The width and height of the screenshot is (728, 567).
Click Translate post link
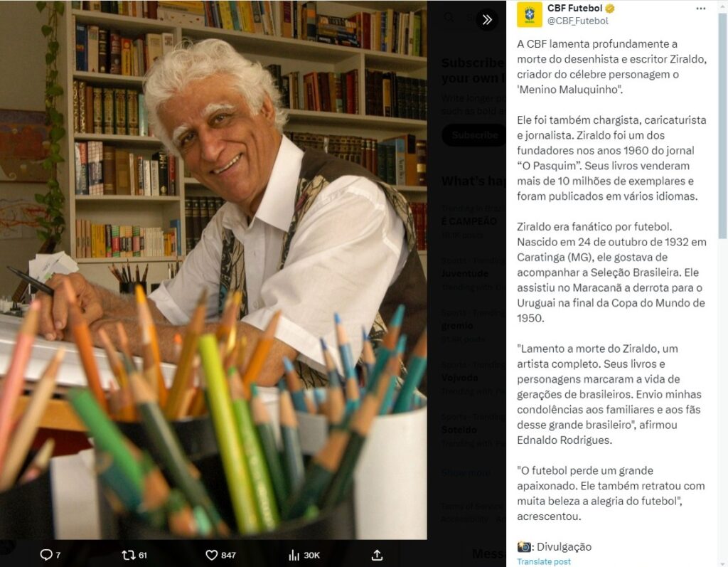tap(544, 561)
